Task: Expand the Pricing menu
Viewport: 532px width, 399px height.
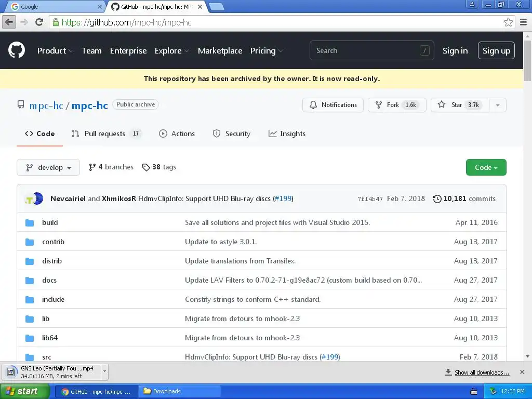Action: (267, 50)
